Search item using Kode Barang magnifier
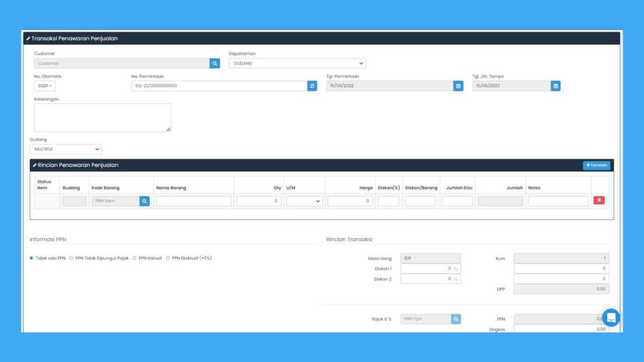Image resolution: width=644 pixels, height=362 pixels. (x=144, y=201)
